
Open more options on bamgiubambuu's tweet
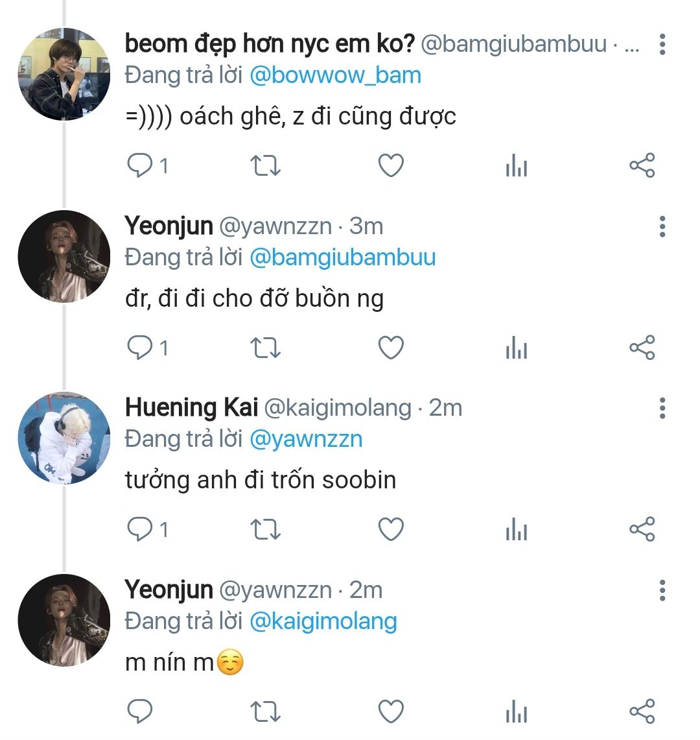pos(662,44)
